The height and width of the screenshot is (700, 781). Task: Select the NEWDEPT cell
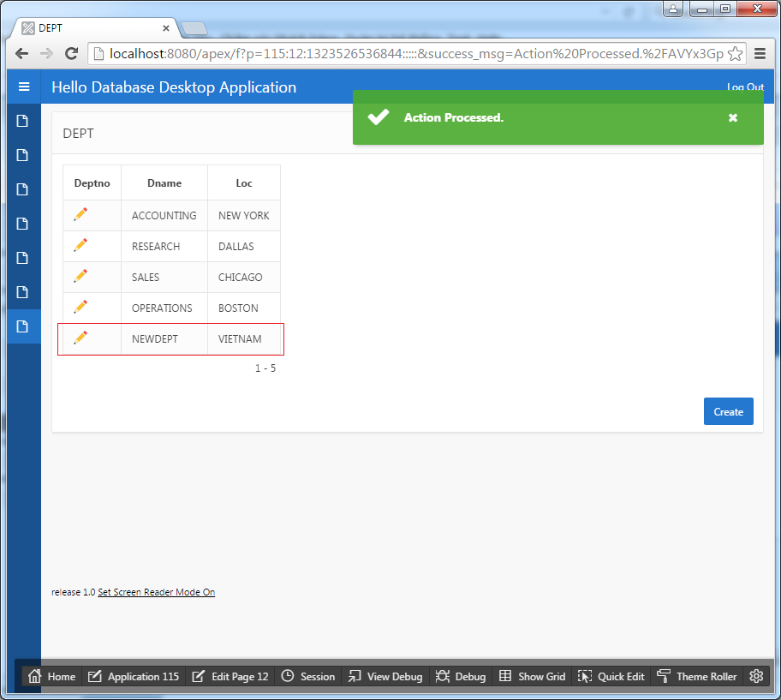[164, 338]
